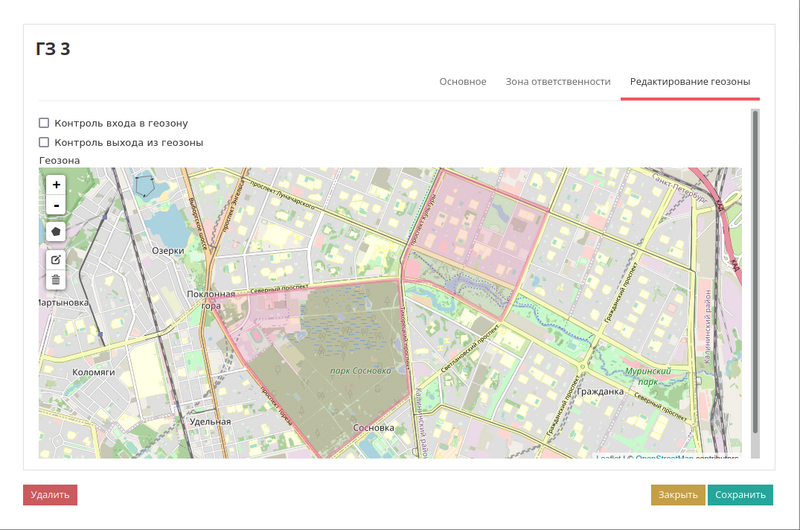Image resolution: width=800 pixels, height=530 pixels.
Task: Enable Контроль выхода из геозоны checkbox
Action: coord(44,142)
